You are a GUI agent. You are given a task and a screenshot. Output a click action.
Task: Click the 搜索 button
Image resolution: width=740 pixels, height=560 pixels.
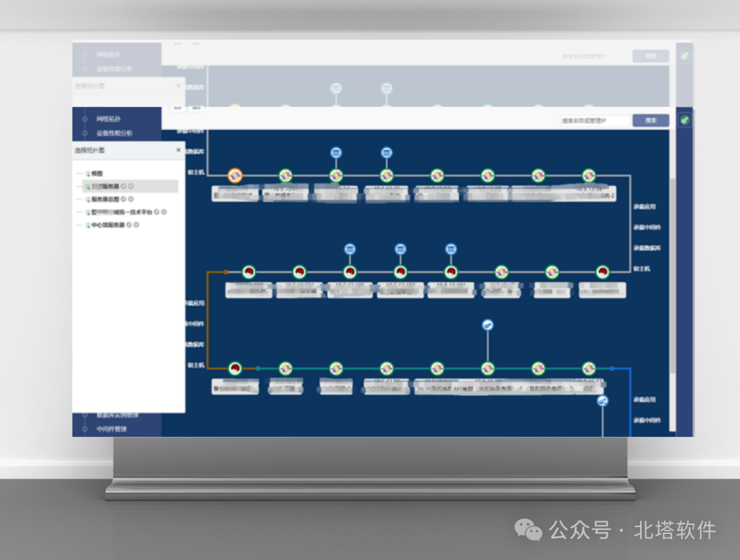pyautogui.click(x=651, y=120)
